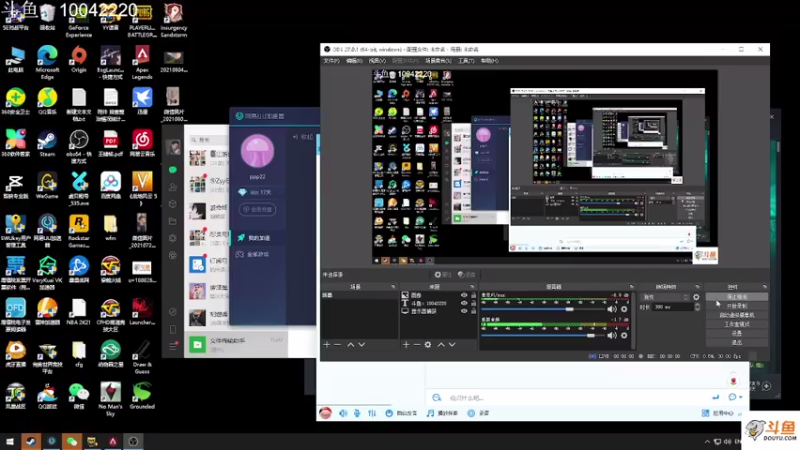This screenshot has height=450, width=800.
Task: Toggle the lock on the 10042220 text source
Action: point(473,303)
